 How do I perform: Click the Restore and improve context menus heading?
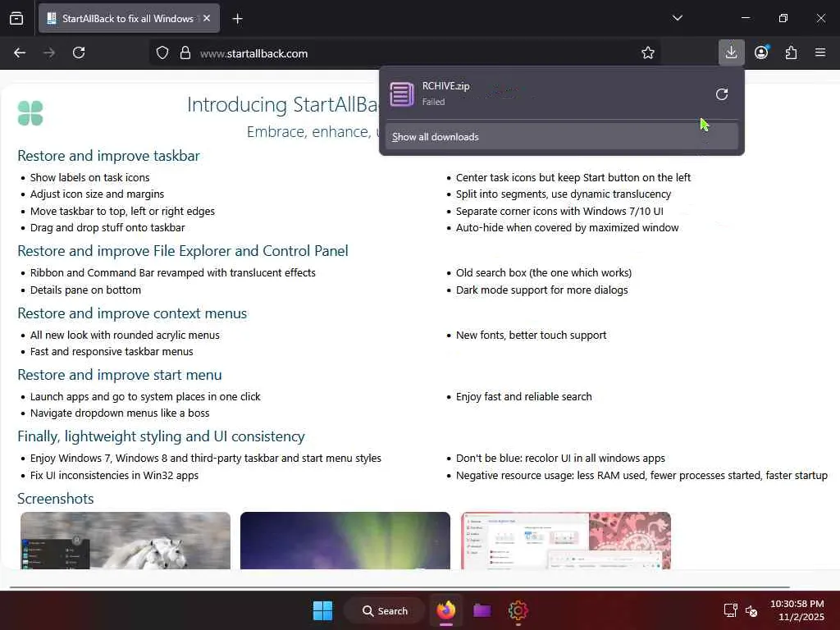tap(132, 313)
